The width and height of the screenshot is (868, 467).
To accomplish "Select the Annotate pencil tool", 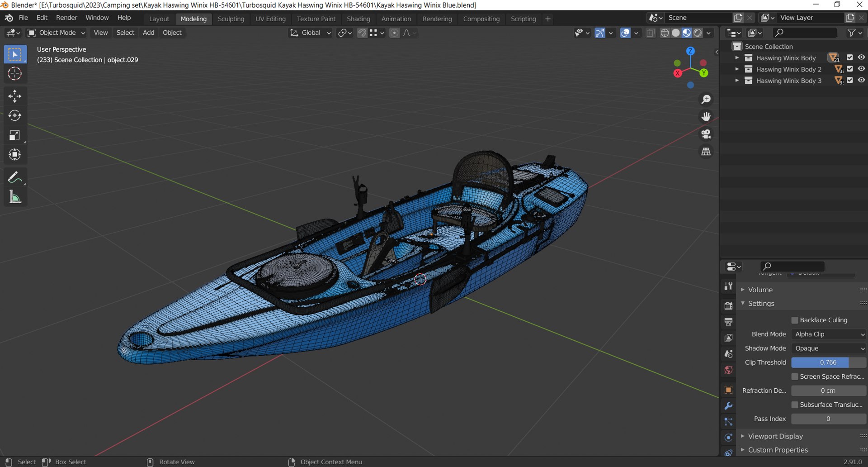I will (x=14, y=177).
